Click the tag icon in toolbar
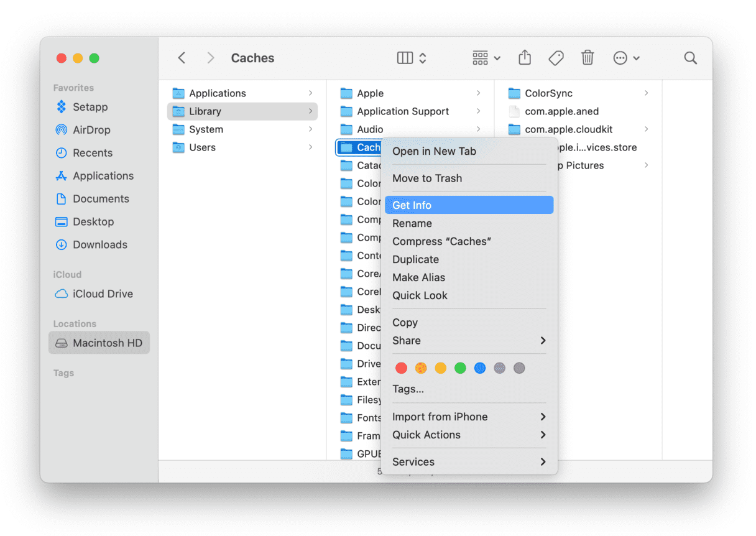Image resolution: width=756 pixels, height=536 pixels. [x=556, y=58]
